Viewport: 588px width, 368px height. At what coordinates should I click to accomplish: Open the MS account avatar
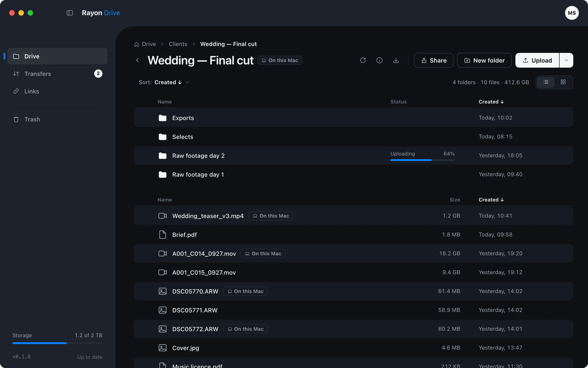point(571,13)
